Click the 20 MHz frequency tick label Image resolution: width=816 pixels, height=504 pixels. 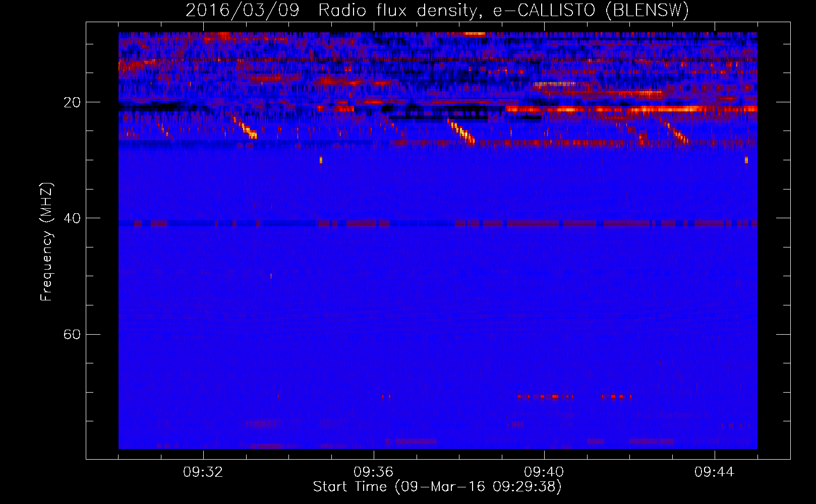click(72, 102)
